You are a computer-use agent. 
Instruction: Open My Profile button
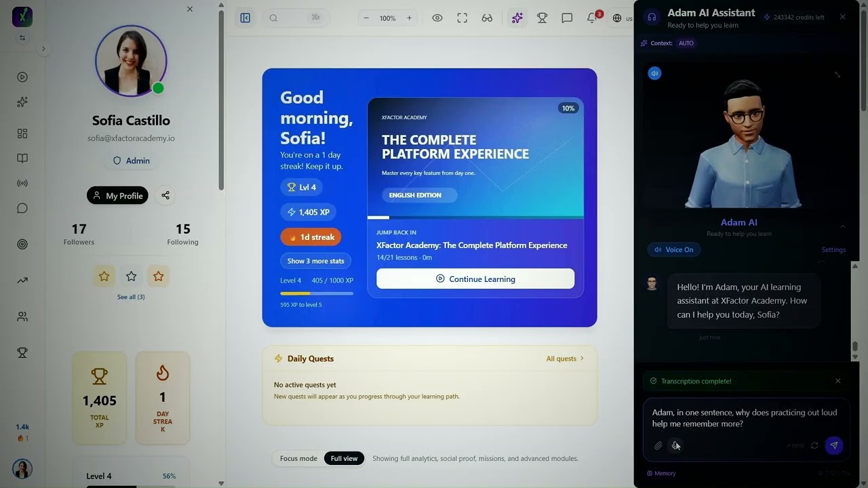pyautogui.click(x=117, y=195)
